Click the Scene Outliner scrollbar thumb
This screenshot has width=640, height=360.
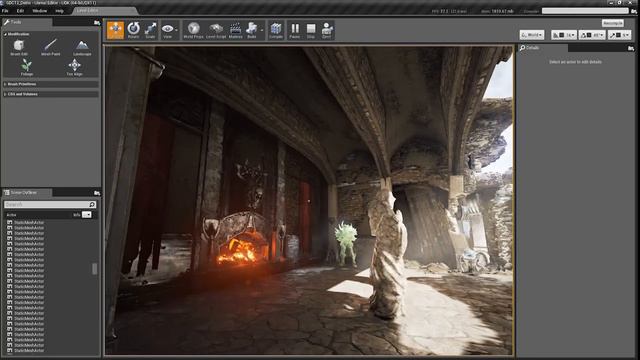pyautogui.click(x=95, y=269)
